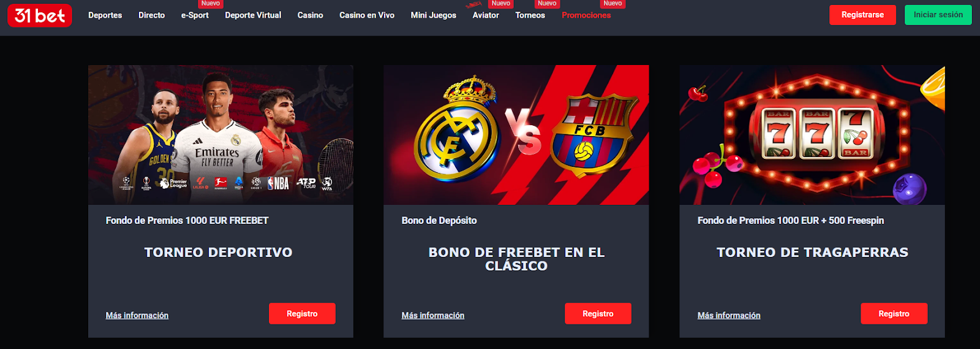Open the Torneo Deportivo banner image
The width and height of the screenshot is (980, 349).
[x=221, y=135]
